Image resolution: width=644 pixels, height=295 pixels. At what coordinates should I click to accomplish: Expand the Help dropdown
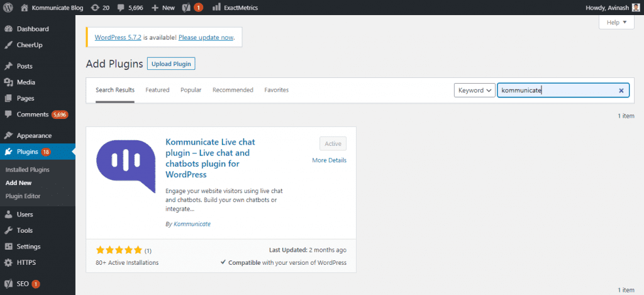[x=616, y=22]
